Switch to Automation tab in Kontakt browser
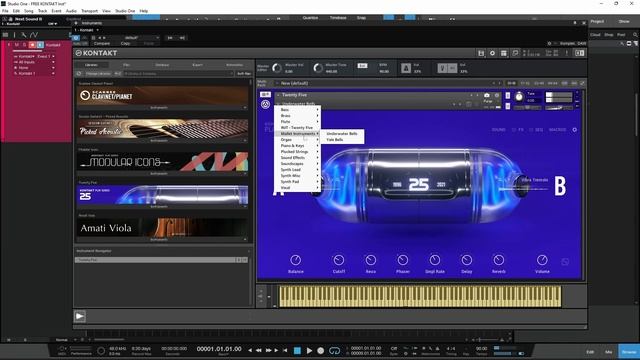The width and height of the screenshot is (640, 360). click(x=235, y=65)
